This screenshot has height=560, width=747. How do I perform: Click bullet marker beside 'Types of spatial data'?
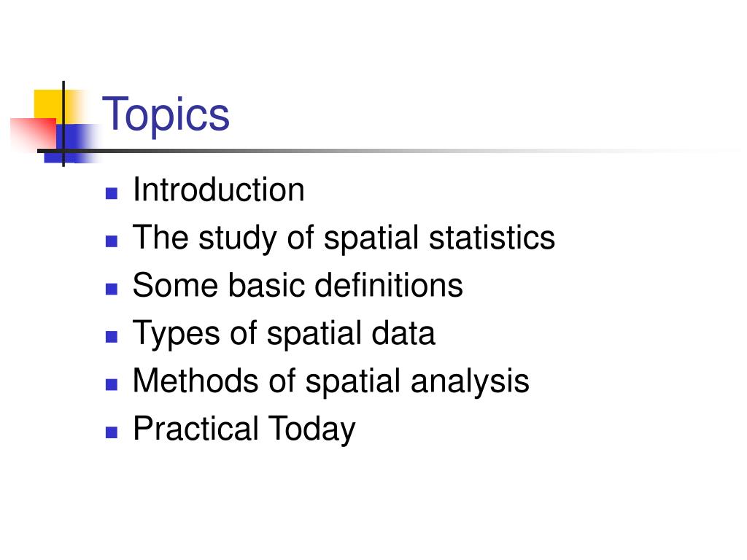point(112,337)
